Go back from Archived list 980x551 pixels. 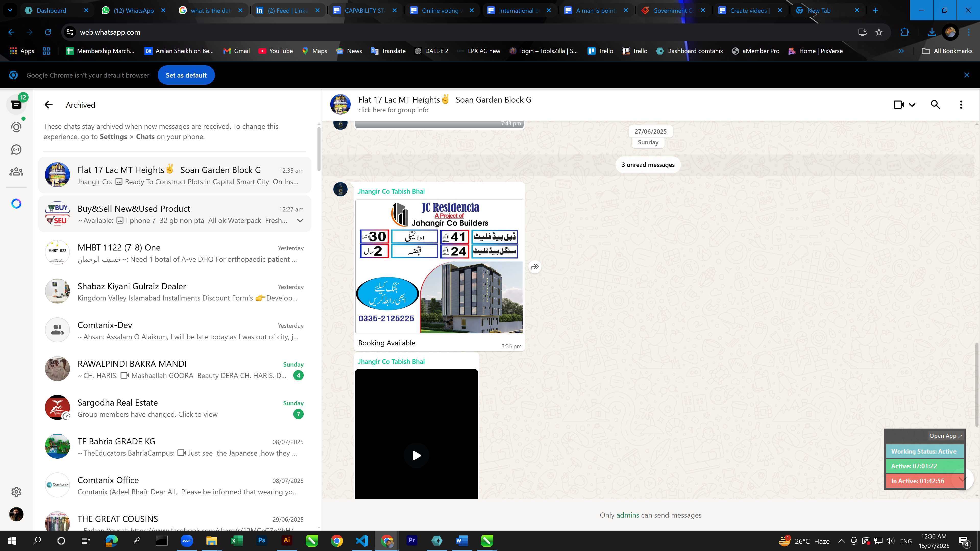pos(48,105)
